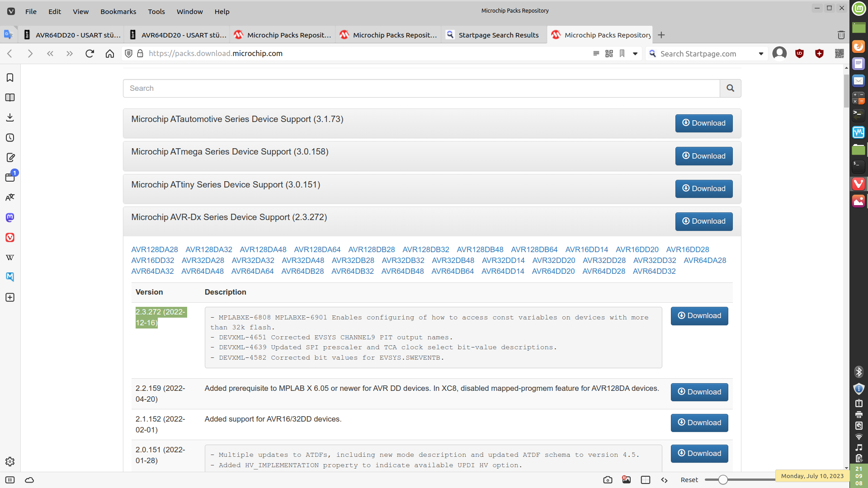
Task: Open the Bookmarks menu
Action: (118, 11)
